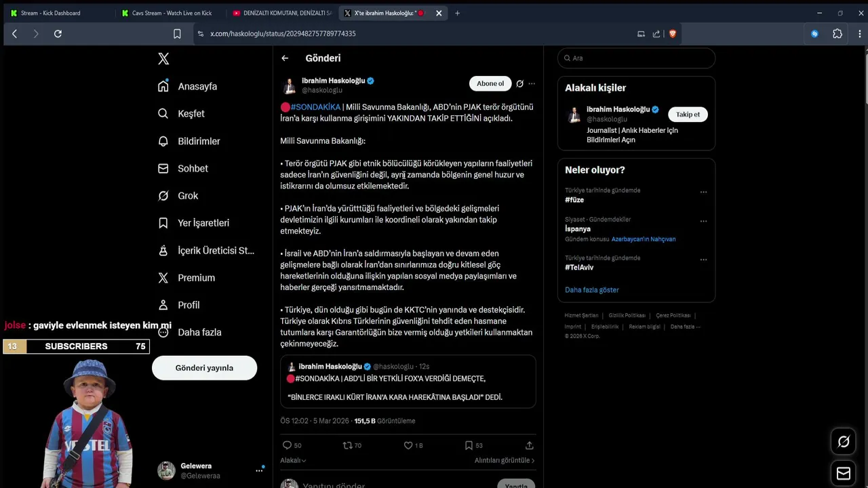The image size is (868, 488).
Task: Open Premium in the sidebar
Action: point(186,277)
